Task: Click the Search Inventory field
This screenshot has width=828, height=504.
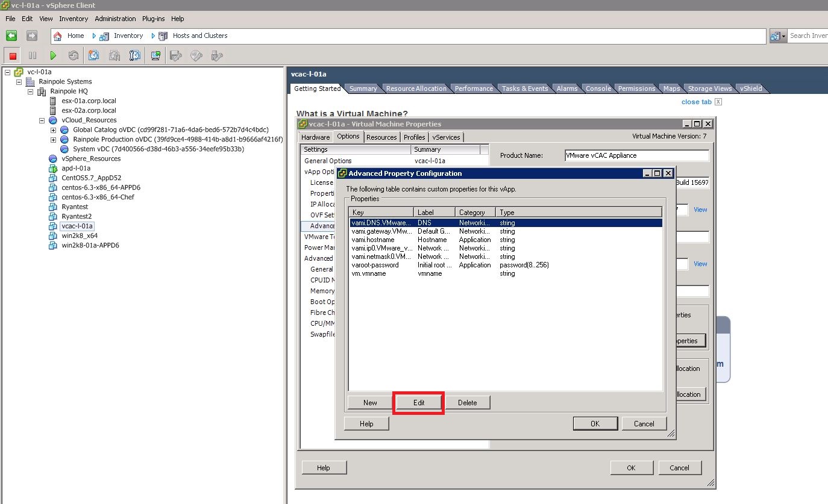Action: click(808, 36)
